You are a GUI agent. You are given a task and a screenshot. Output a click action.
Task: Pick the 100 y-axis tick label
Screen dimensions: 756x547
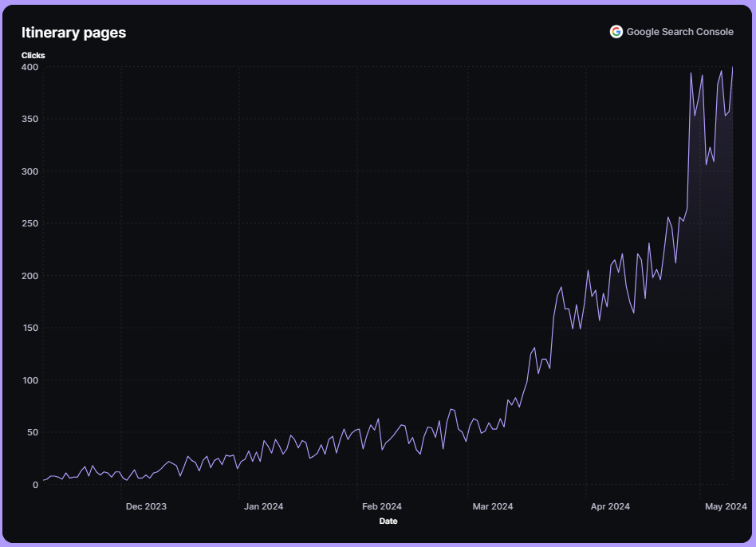click(30, 380)
